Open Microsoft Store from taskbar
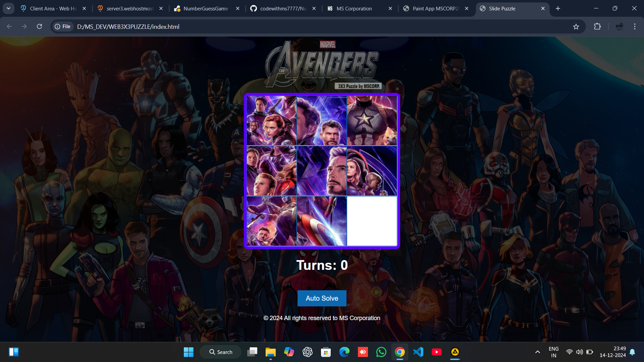The image size is (644, 362). (326, 352)
